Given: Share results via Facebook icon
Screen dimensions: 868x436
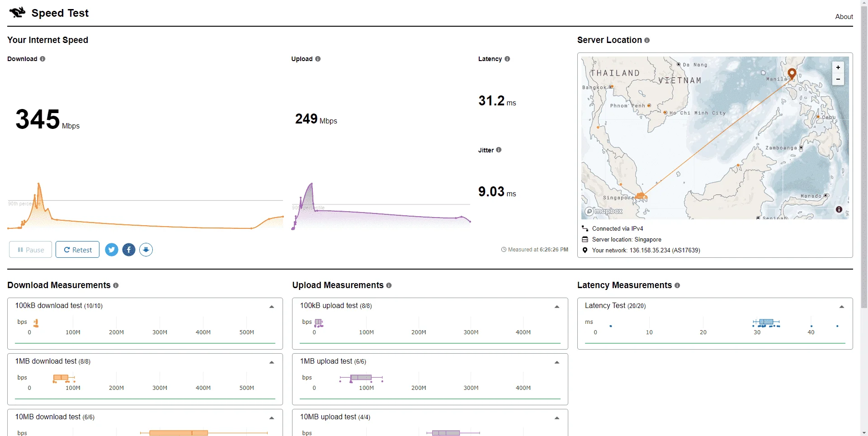Looking at the screenshot, I should click(x=129, y=250).
